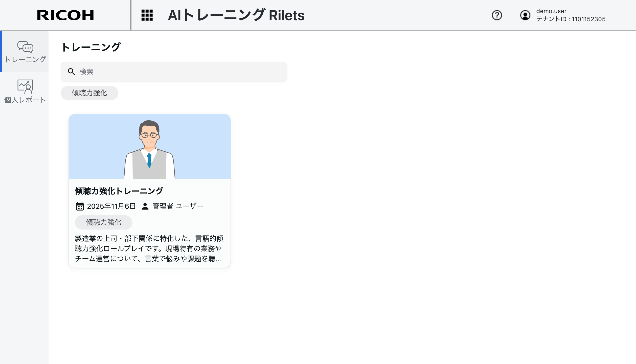Viewport: 636px width, 364px height.
Task: Click the search magnifier icon
Action: 71,72
